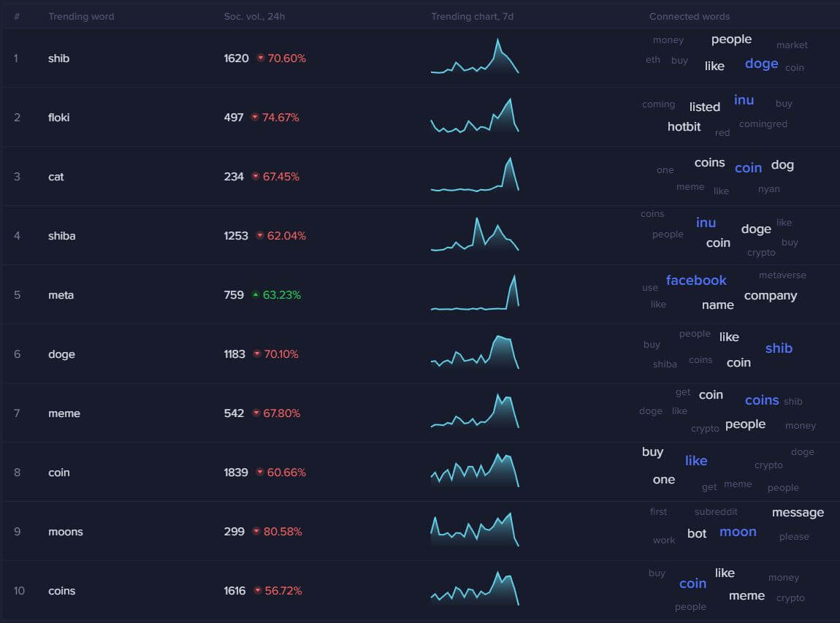Image resolution: width=840 pixels, height=623 pixels.
Task: Click the blue inu word in floki's row
Action: tap(744, 100)
